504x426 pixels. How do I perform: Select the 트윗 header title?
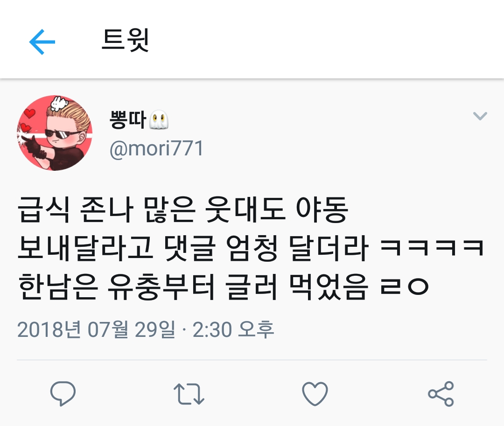126,40
